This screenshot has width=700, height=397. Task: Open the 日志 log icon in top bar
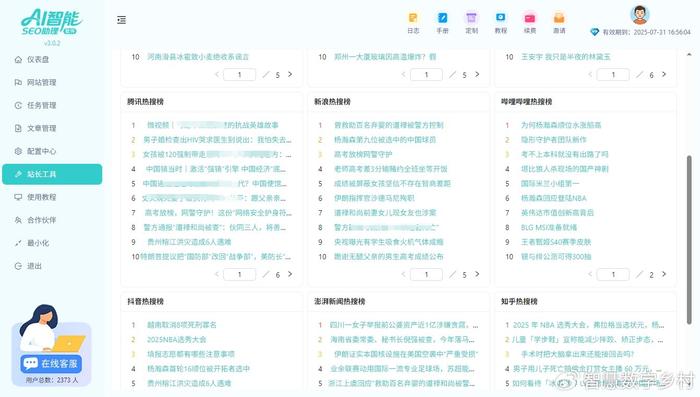pos(413,23)
